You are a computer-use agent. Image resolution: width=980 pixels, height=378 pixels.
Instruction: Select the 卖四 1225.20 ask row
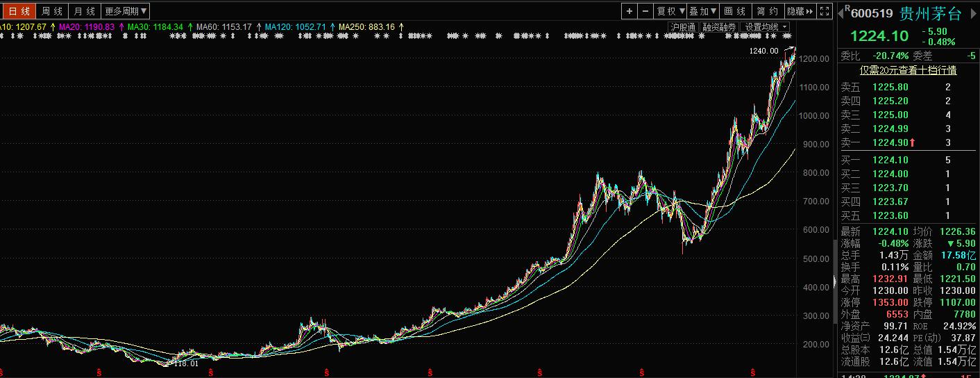pos(909,101)
